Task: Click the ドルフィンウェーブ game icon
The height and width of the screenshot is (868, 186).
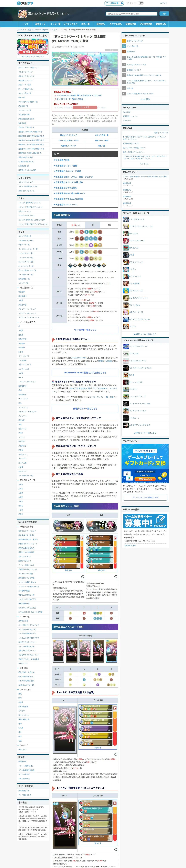Action: click(x=126, y=241)
